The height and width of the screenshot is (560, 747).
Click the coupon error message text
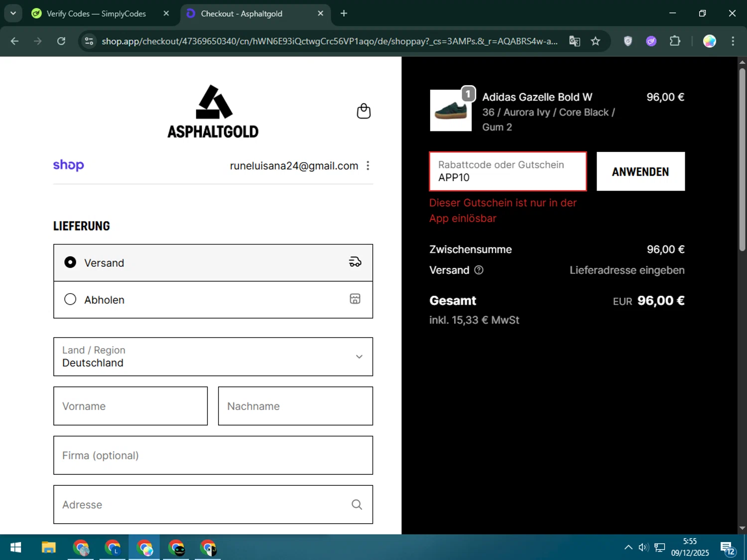point(503,211)
